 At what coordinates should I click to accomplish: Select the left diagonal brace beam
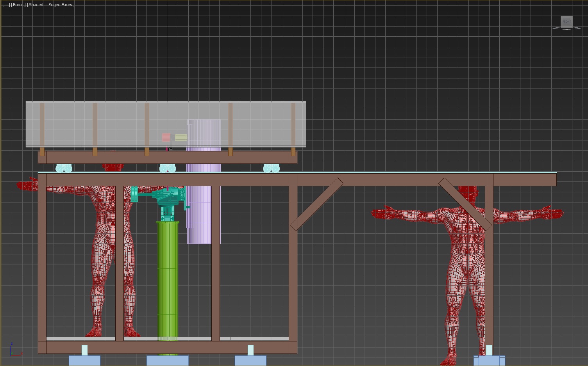click(316, 204)
